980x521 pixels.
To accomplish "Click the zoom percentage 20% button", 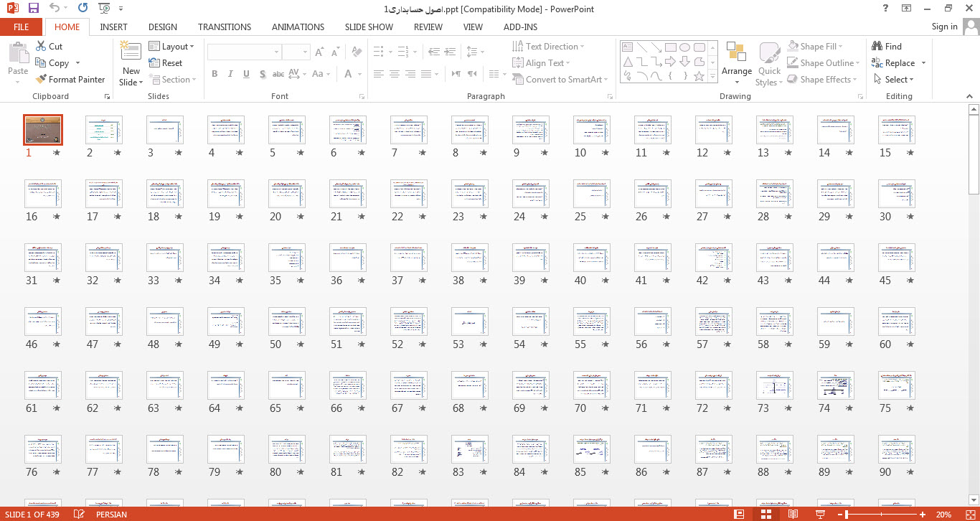I will pos(943,514).
